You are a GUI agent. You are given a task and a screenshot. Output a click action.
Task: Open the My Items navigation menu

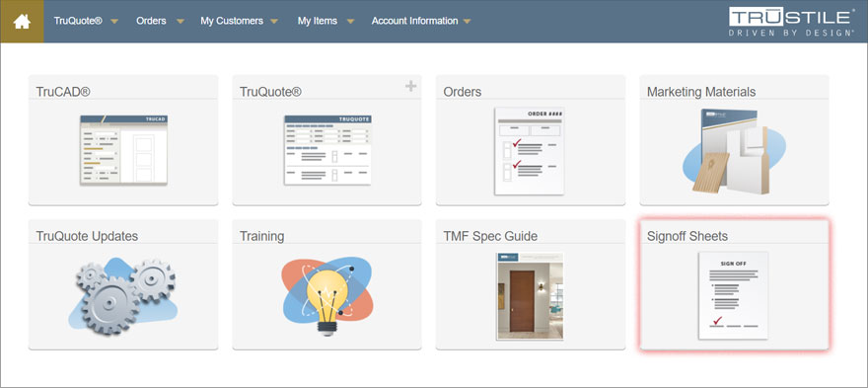coord(318,21)
